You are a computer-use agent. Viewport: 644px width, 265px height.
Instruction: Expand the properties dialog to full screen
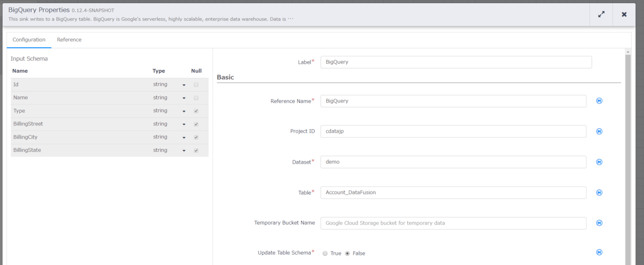[602, 14]
